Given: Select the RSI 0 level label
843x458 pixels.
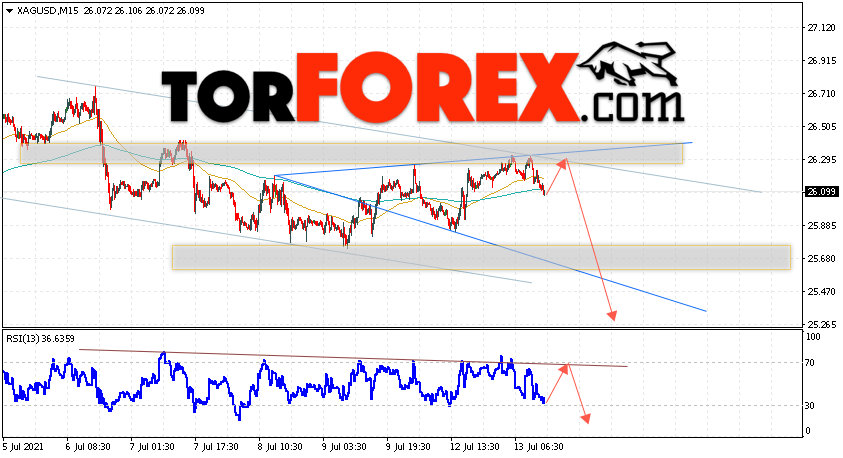Looking at the screenshot, I should tap(808, 431).
